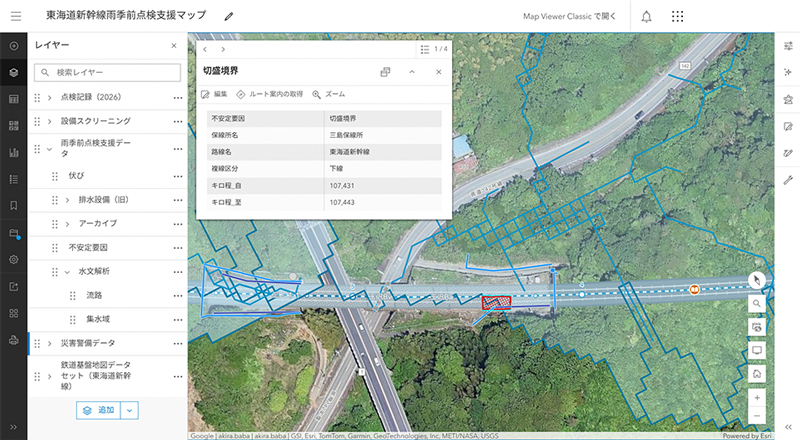Expand the 点検記録（2026）layer group
This screenshot has width=800, height=440.
(x=49, y=97)
